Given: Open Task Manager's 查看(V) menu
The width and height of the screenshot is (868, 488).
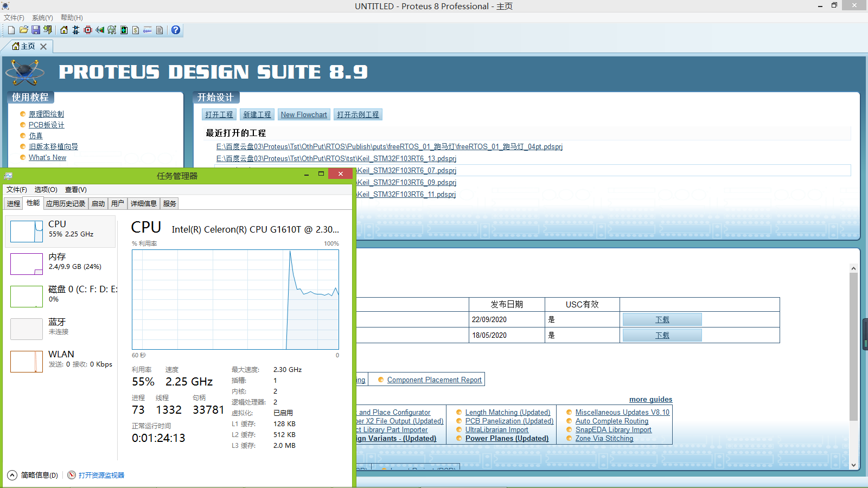Looking at the screenshot, I should (76, 190).
